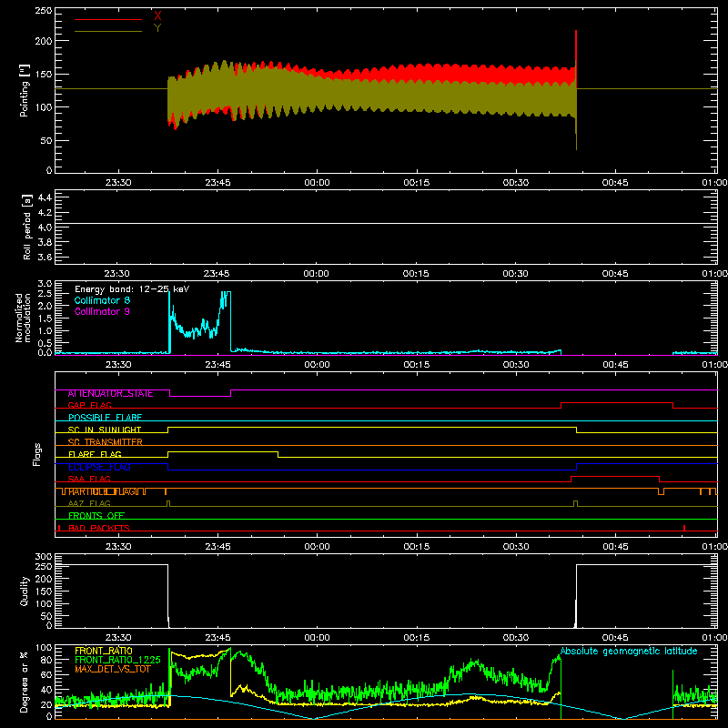Select the MAX_DET_VS_TOT legend text
Screen dimensions: 728x728
113,669
